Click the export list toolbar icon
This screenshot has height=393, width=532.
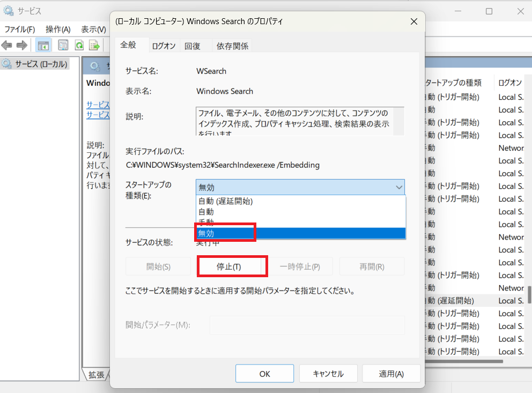[x=94, y=45]
